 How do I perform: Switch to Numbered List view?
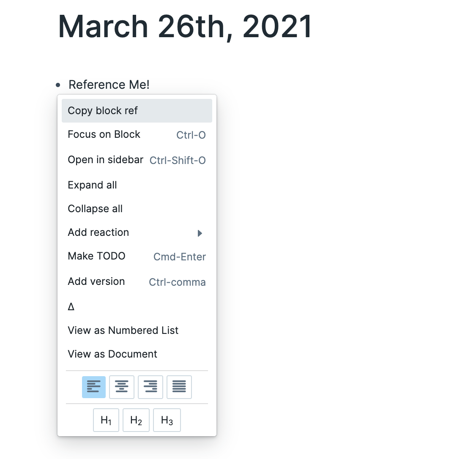[123, 330]
